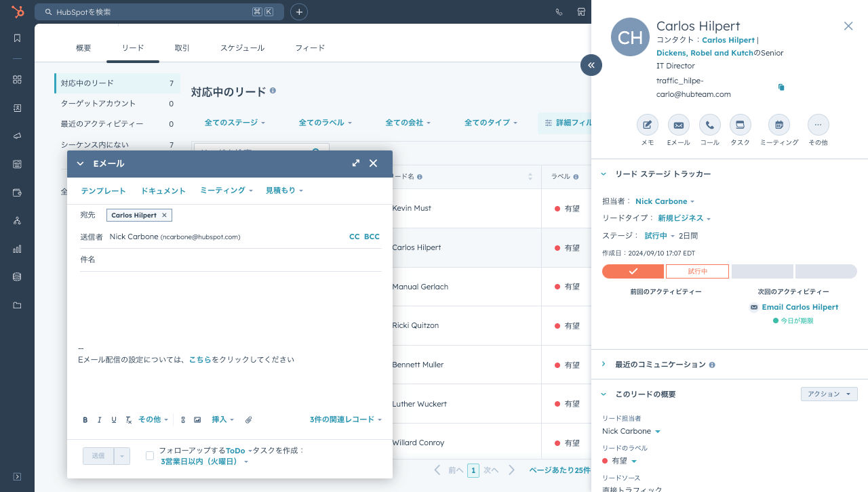Open bookmarks icon in left sidebar

pos(18,38)
